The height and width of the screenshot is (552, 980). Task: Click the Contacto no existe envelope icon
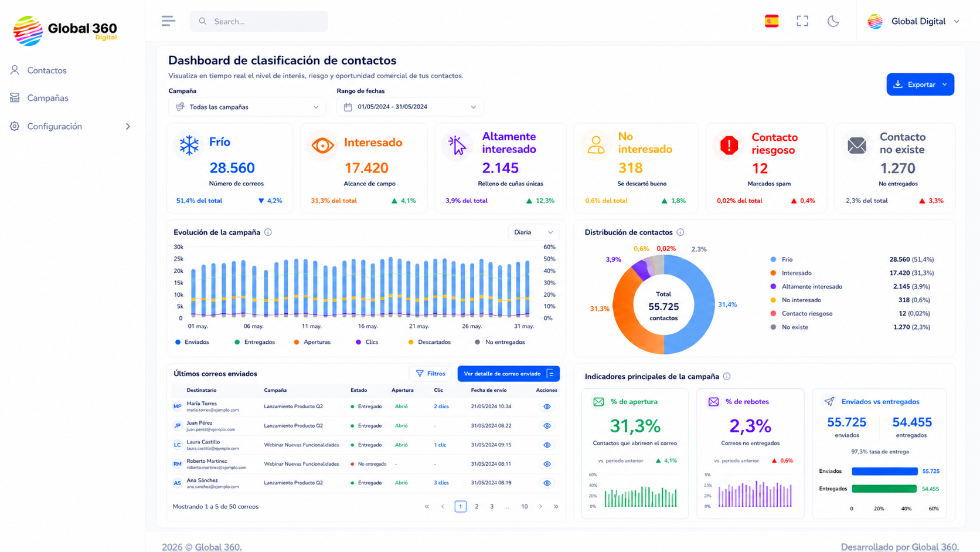tap(857, 145)
